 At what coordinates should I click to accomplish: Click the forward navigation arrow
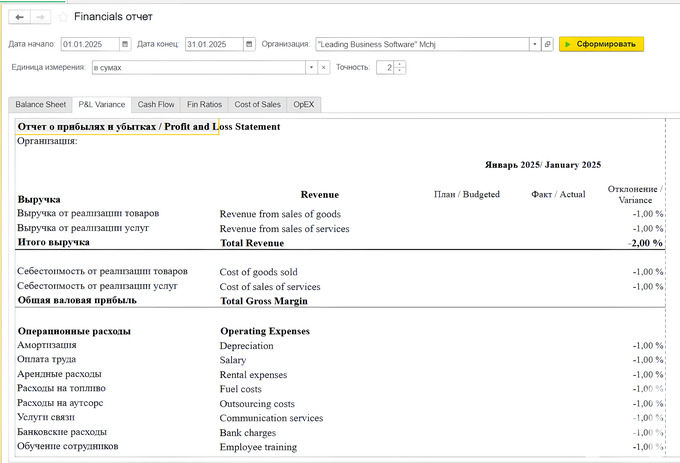coord(40,17)
